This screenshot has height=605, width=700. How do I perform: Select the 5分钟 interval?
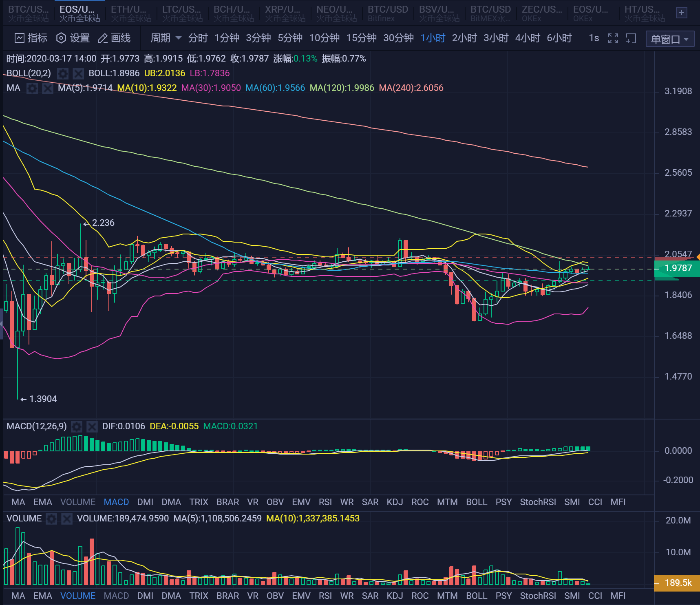click(x=290, y=38)
